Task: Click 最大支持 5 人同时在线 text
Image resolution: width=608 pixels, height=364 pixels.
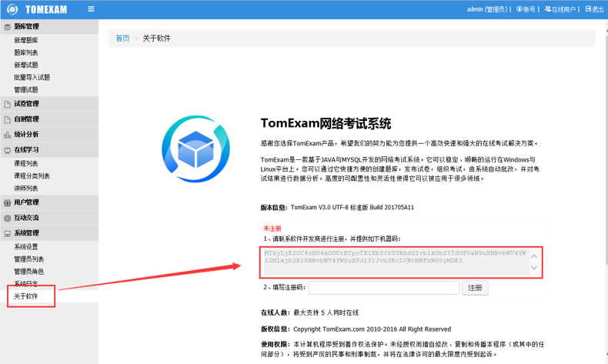Action: pos(326,313)
